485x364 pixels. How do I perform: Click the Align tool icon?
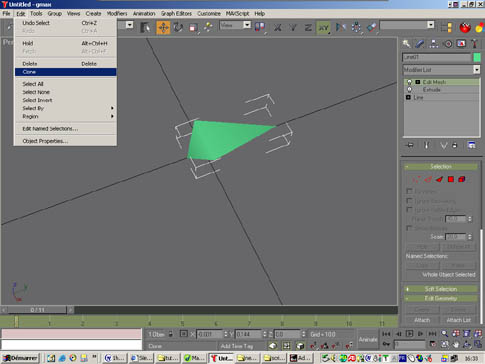tap(371, 27)
